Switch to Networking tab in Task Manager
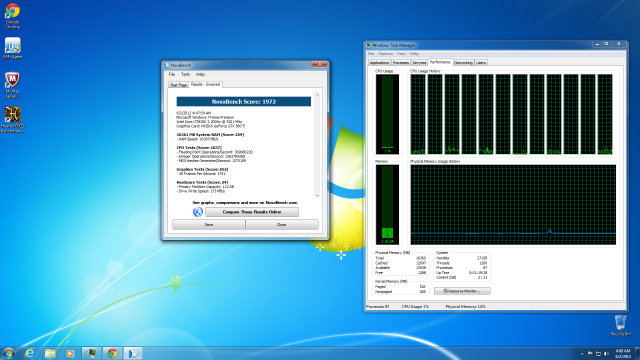Screen dimensions: 640x360 tap(463, 63)
